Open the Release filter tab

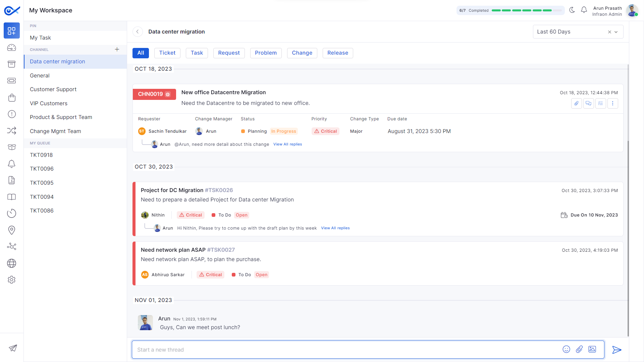pos(337,53)
